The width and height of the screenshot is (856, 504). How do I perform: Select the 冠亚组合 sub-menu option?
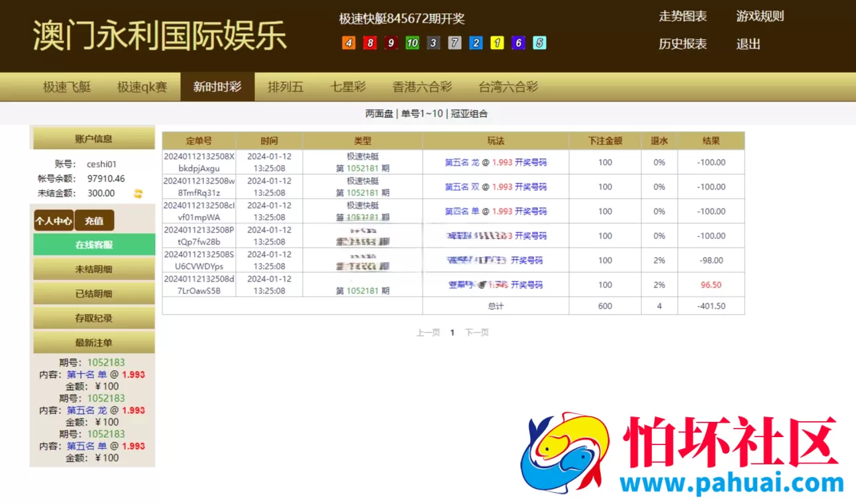[469, 113]
